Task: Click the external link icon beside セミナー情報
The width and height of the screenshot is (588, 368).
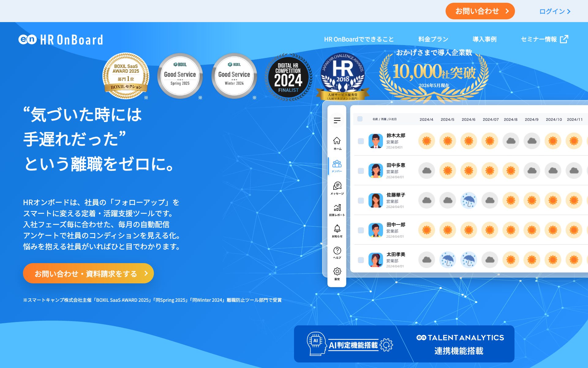Action: coord(564,39)
